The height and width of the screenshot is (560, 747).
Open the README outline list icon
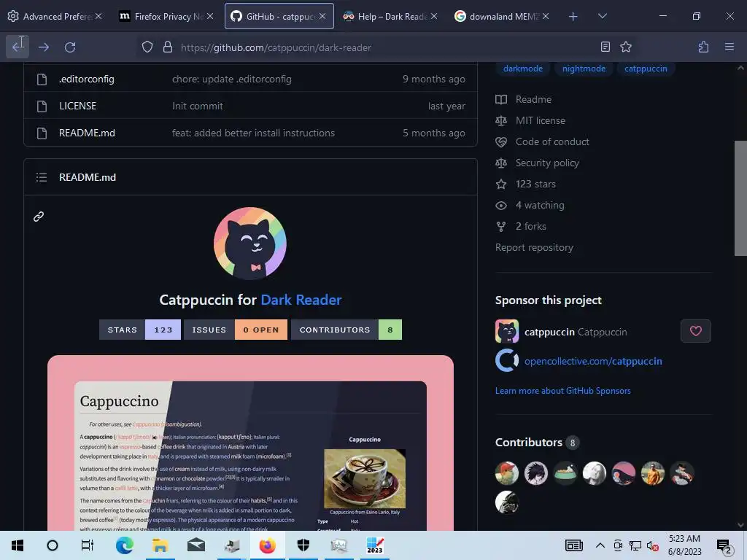[42, 177]
